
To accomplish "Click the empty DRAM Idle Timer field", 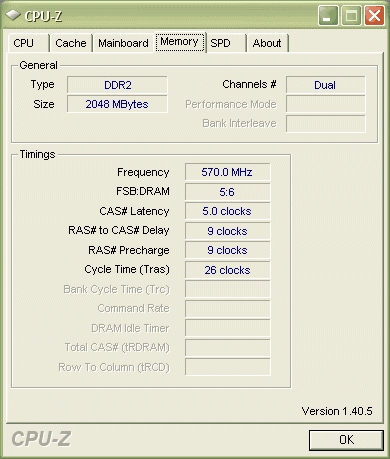I will [x=227, y=328].
